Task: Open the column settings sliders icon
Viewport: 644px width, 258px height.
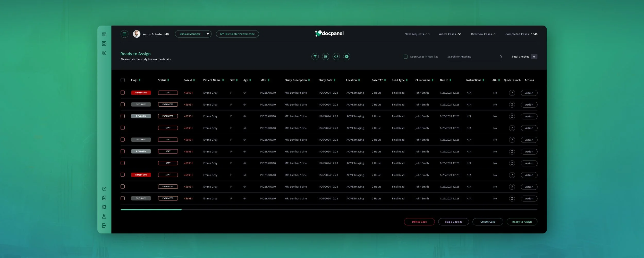Action: 326,57
